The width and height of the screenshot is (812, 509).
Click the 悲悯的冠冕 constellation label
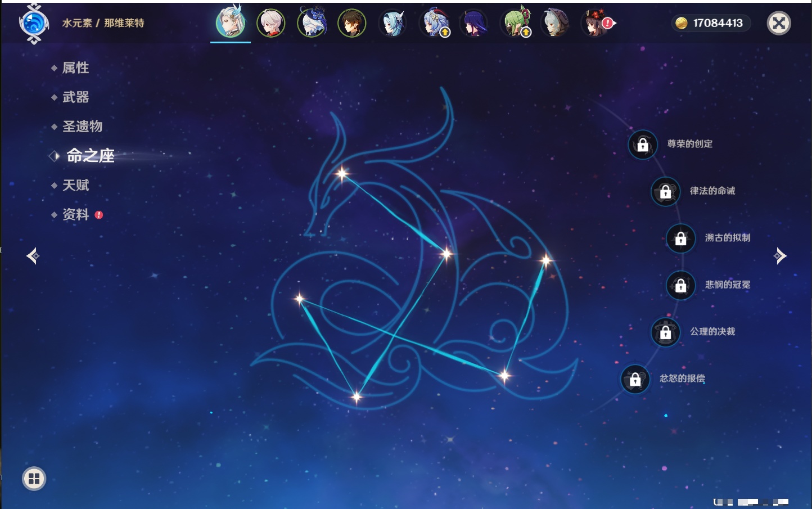(x=728, y=285)
